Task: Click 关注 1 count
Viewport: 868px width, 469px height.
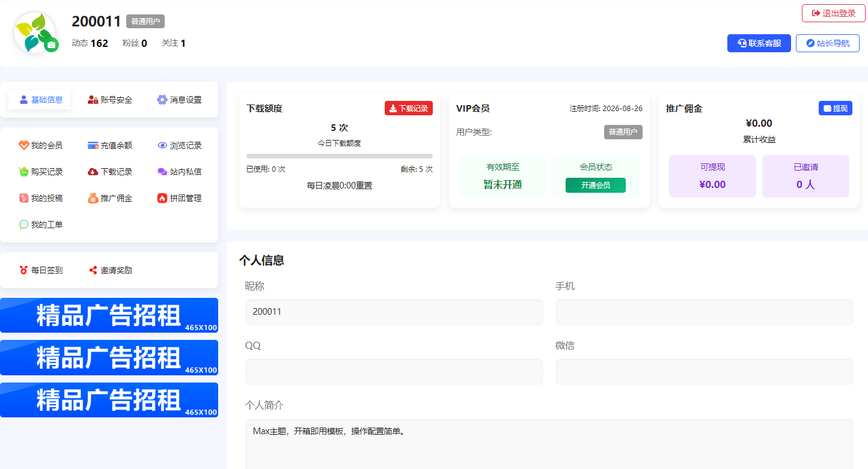Action: point(174,43)
